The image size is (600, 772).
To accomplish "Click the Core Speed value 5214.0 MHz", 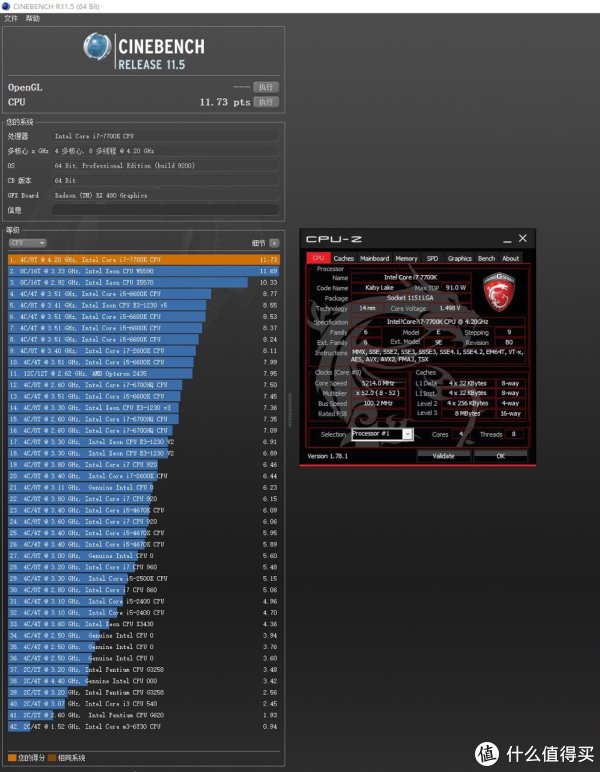I will [x=378, y=383].
